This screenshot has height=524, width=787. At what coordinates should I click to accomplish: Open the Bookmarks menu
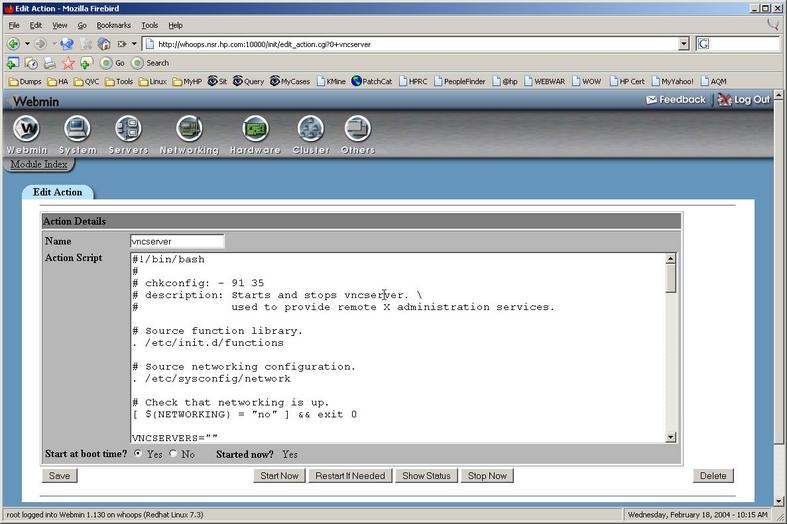point(113,25)
